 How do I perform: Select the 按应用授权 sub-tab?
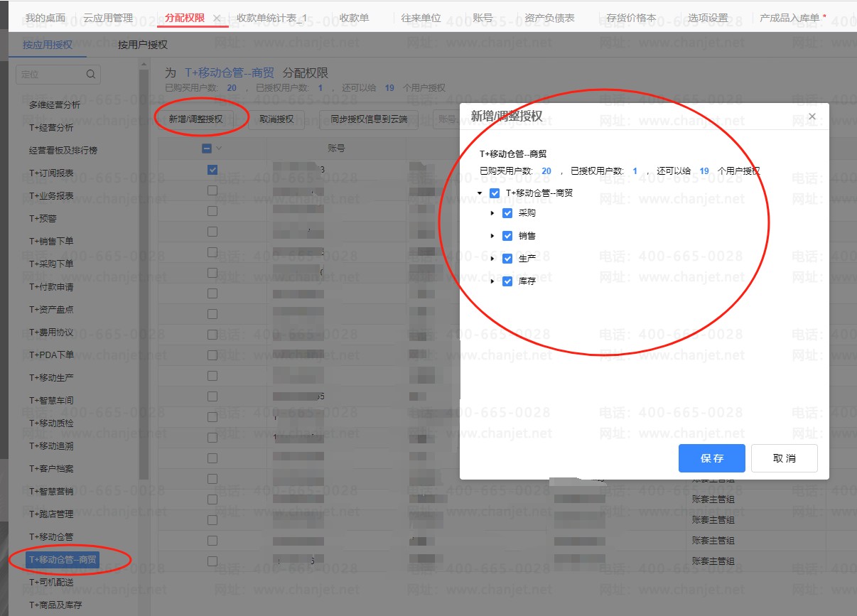pyautogui.click(x=48, y=45)
